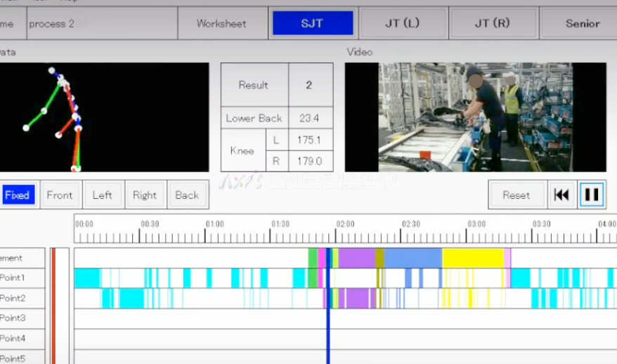Click the first cyan block in Point1 row
This screenshot has height=364, width=617.
click(87, 278)
